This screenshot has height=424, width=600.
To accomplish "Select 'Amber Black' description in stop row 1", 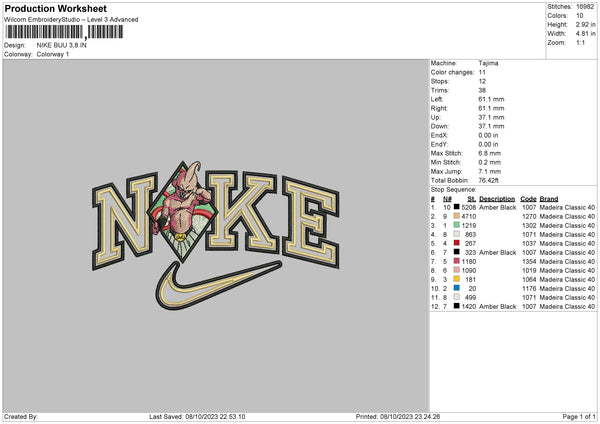I will pos(497,207).
